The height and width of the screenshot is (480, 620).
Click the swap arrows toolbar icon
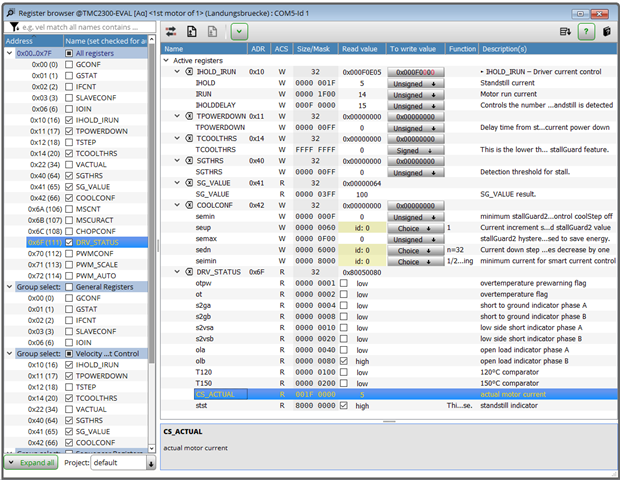pyautogui.click(x=171, y=32)
